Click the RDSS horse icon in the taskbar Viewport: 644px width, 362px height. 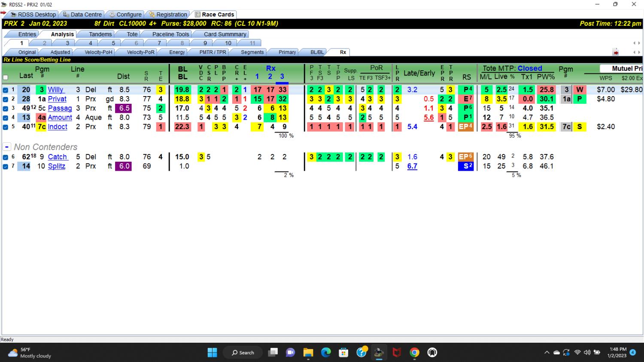point(379,353)
